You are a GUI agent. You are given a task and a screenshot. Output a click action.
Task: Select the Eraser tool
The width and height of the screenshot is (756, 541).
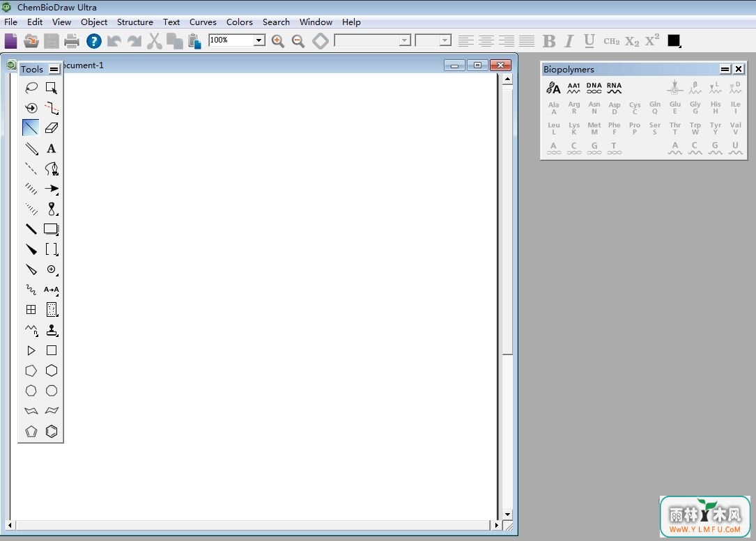(52, 127)
